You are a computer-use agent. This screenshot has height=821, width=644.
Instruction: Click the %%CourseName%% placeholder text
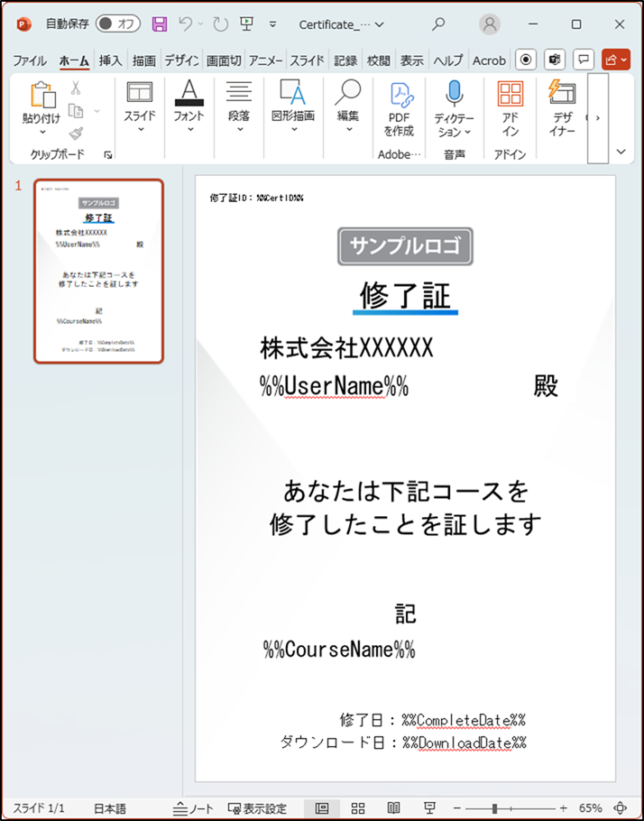[x=339, y=650]
